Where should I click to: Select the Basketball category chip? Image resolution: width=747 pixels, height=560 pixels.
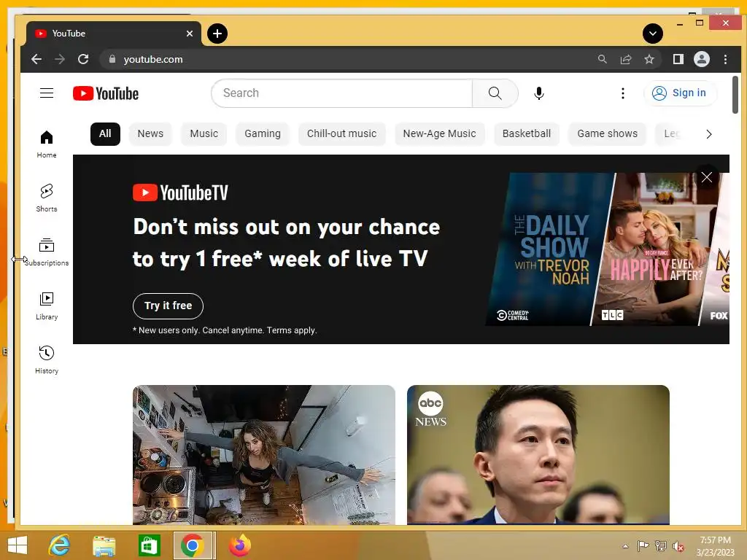(527, 134)
